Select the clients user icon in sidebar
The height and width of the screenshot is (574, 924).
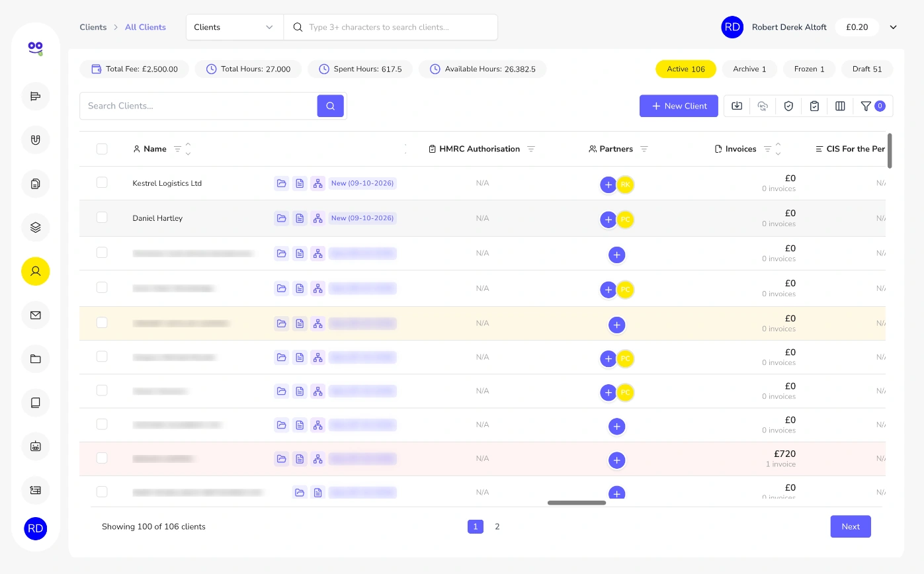point(36,271)
